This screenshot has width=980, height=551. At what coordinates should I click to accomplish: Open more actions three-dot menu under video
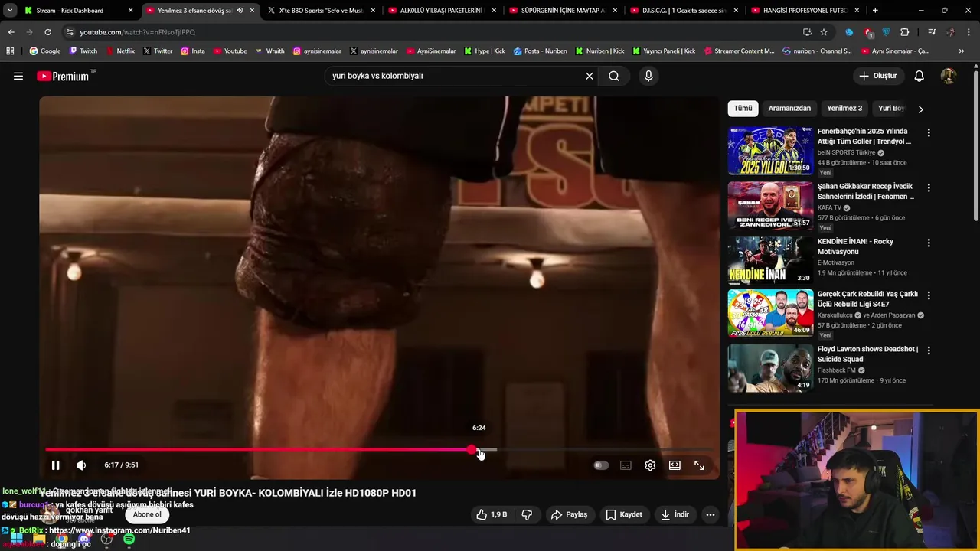point(710,515)
